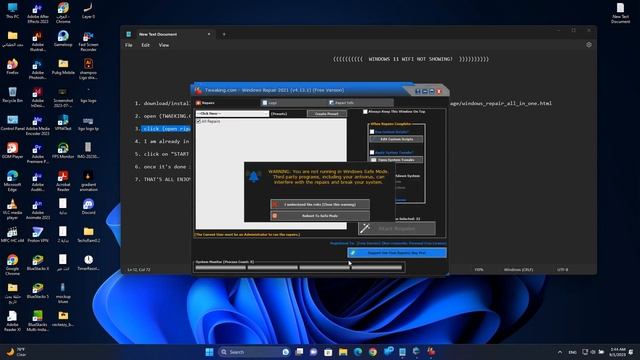Open Adobe Media Encoder 2023 desktop icon
Screen dimensions: 640x360
click(38, 125)
